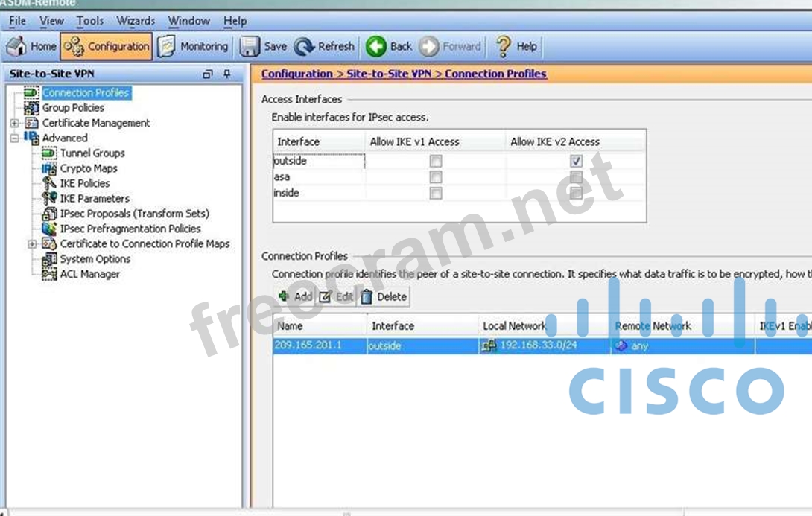Collapse the Advanced tree node
Viewport: 812px width, 516px height.
click(x=15, y=138)
